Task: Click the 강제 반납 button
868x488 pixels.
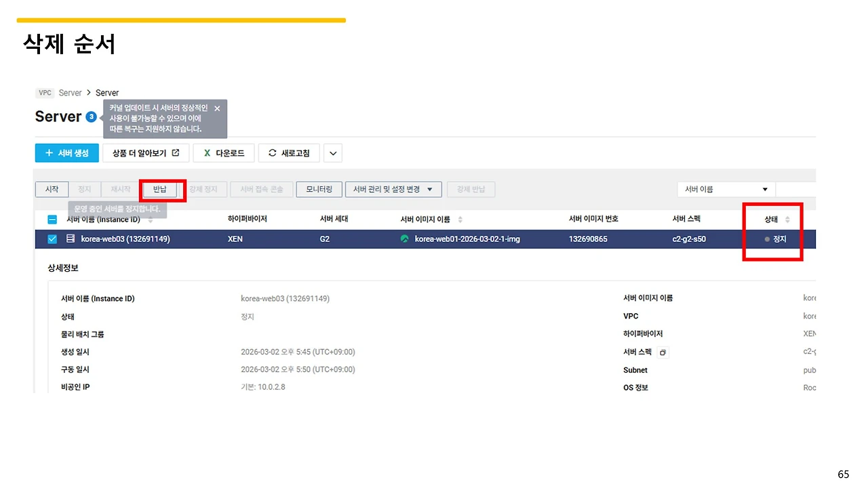Action: point(471,189)
